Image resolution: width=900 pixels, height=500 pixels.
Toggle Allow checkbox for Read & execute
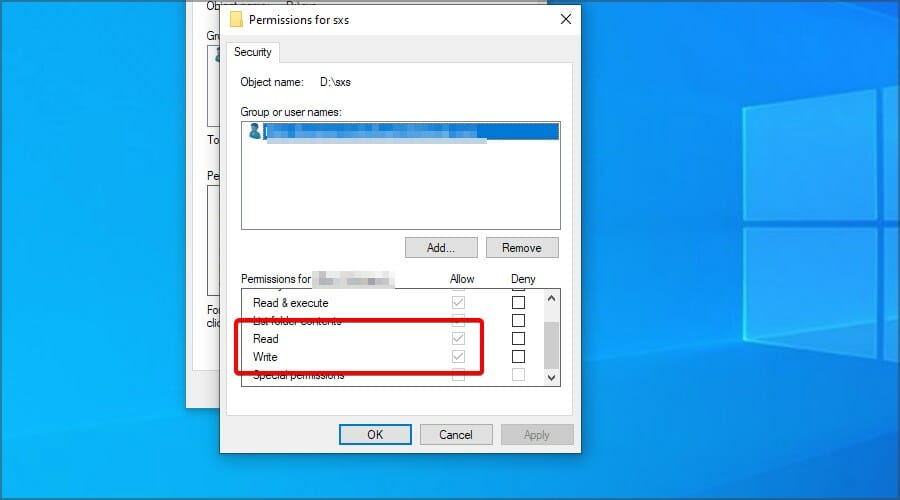pyautogui.click(x=458, y=302)
